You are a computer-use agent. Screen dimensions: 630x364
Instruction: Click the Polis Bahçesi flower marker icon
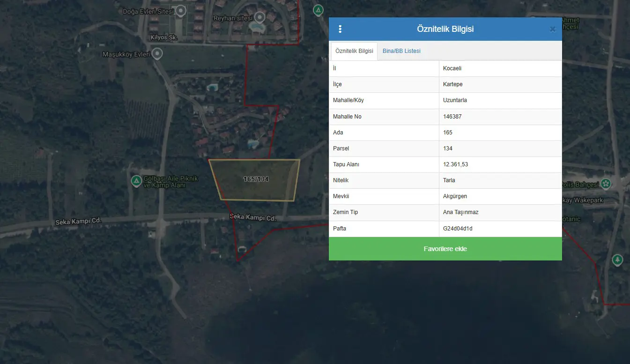[x=607, y=184]
